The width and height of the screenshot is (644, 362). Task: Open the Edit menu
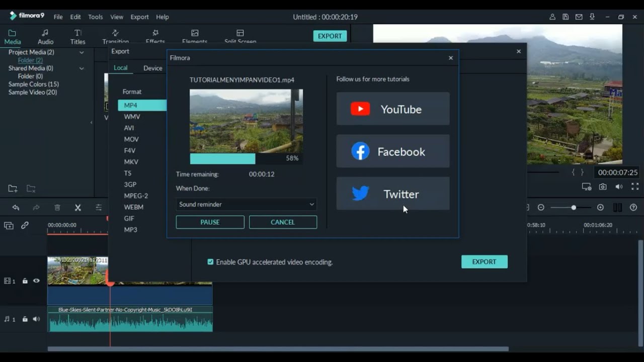click(x=75, y=17)
